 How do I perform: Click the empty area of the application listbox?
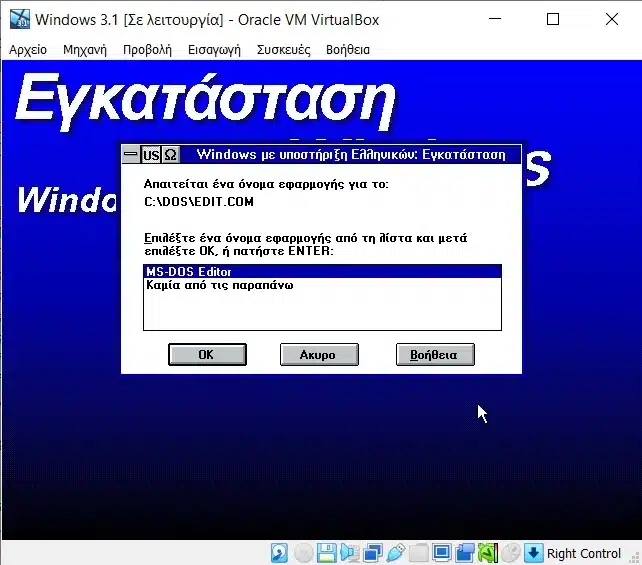[322, 311]
